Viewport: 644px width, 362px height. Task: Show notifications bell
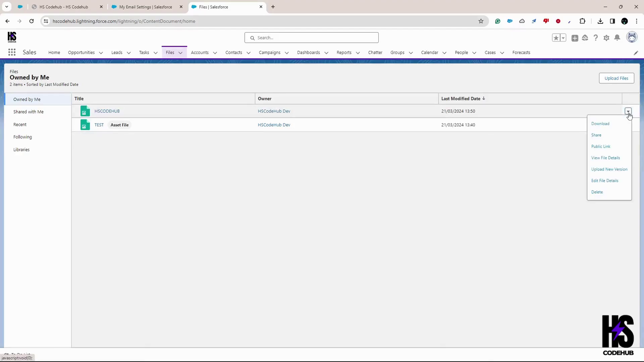click(x=617, y=38)
